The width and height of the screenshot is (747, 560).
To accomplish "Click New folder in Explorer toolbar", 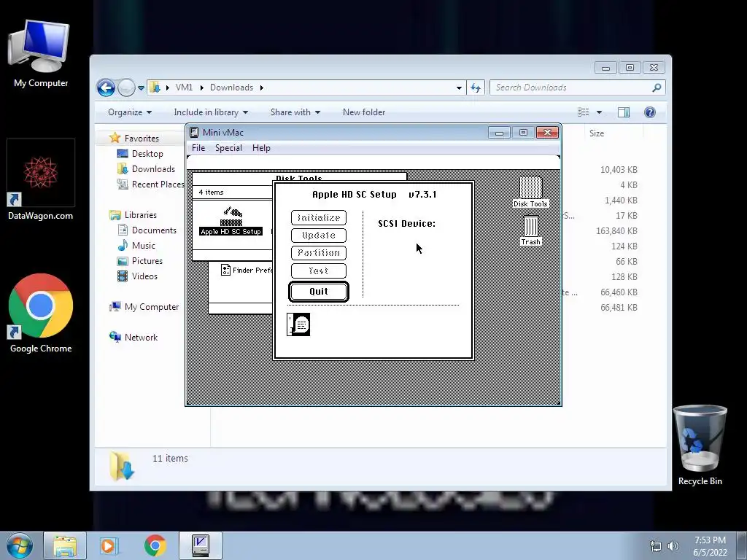I will coord(364,112).
